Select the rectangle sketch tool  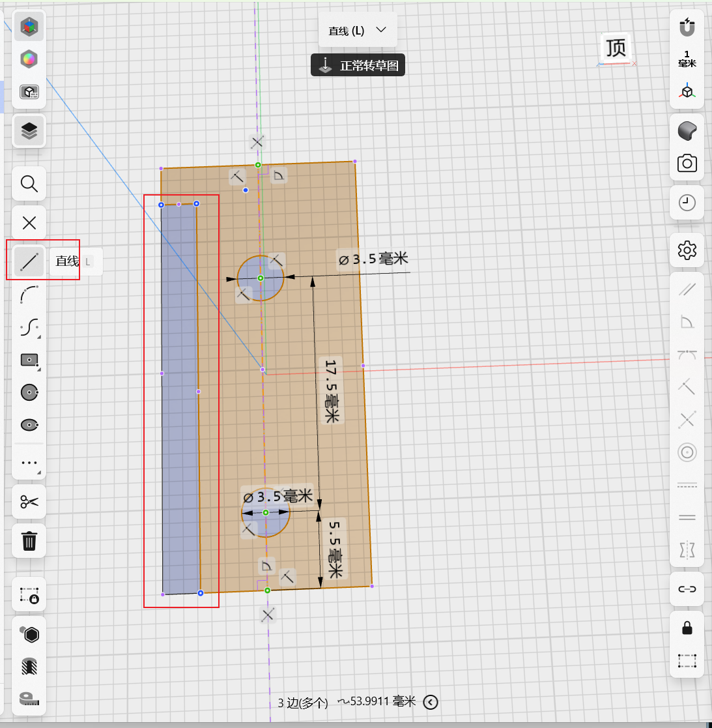click(x=30, y=360)
